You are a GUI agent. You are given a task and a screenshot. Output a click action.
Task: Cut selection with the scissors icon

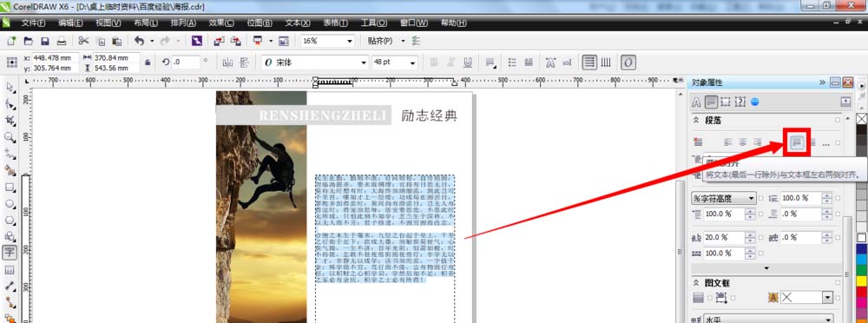(x=83, y=41)
